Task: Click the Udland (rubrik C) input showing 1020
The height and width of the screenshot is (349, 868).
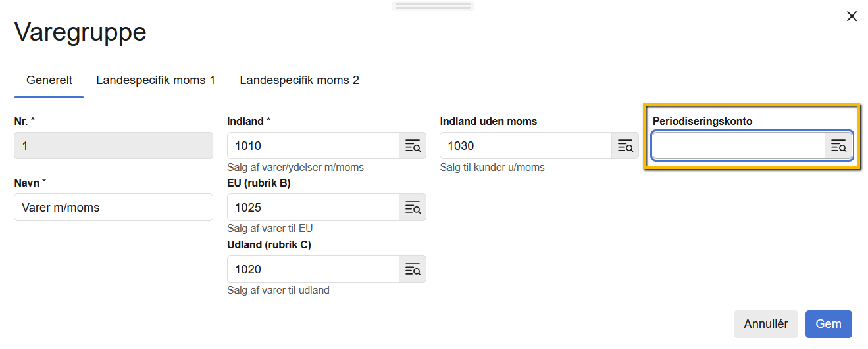Action: (313, 269)
